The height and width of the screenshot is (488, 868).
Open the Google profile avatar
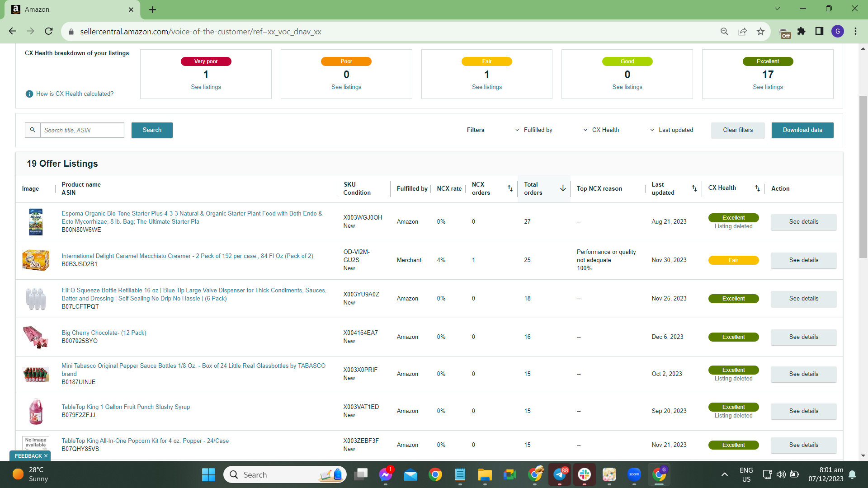point(838,31)
